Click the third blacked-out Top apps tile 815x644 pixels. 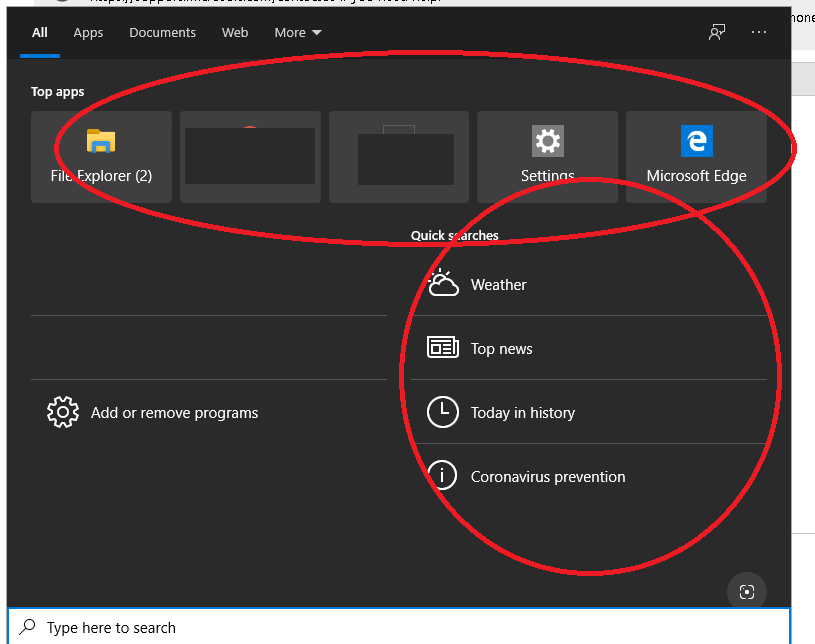coord(399,157)
